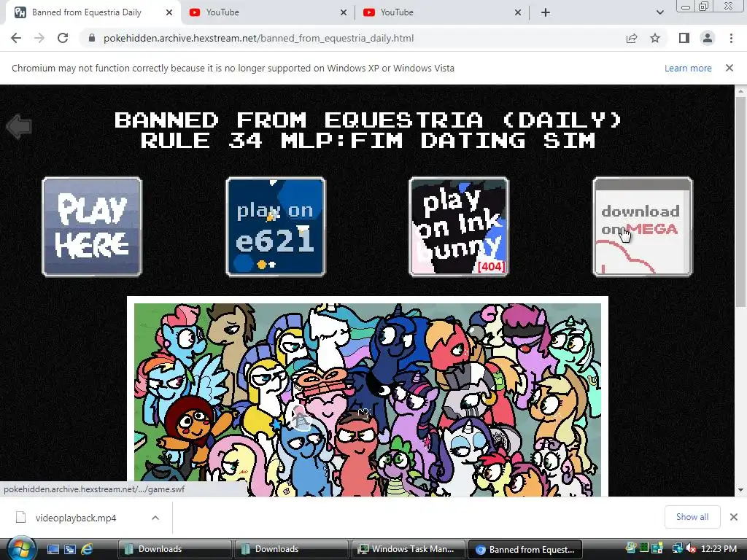Open the tab search chevron
Screen dimensions: 747x560
tap(659, 12)
